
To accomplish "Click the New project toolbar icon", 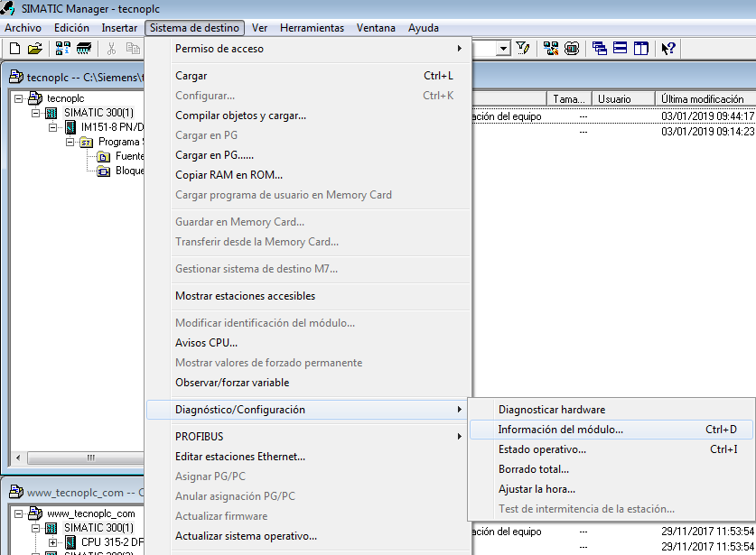I will point(15,48).
